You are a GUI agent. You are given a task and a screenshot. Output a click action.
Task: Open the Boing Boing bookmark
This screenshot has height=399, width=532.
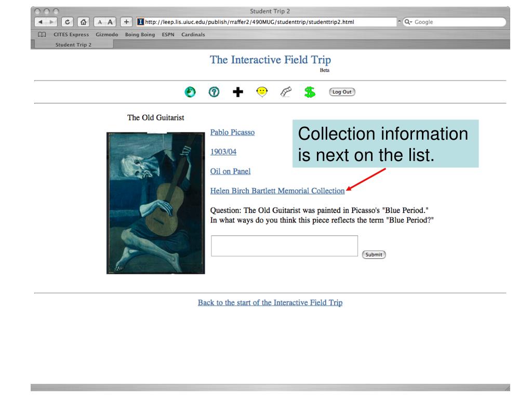pos(140,35)
